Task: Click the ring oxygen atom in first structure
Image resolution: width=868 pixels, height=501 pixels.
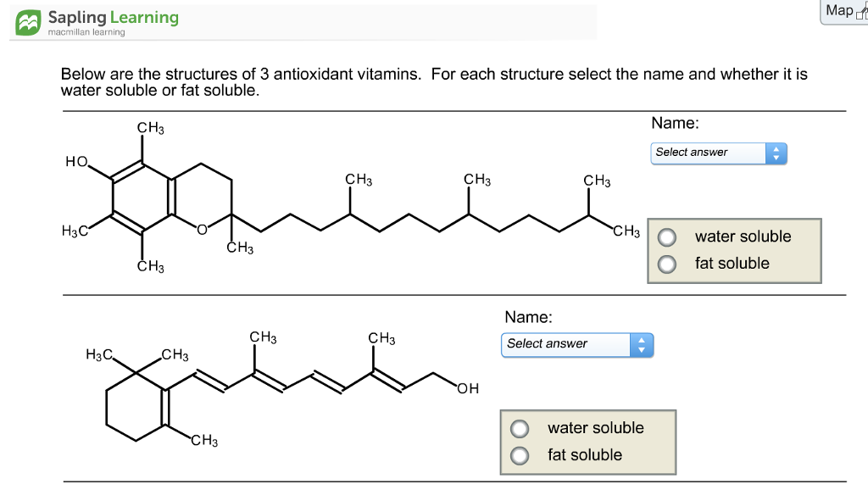Action: coord(202,229)
